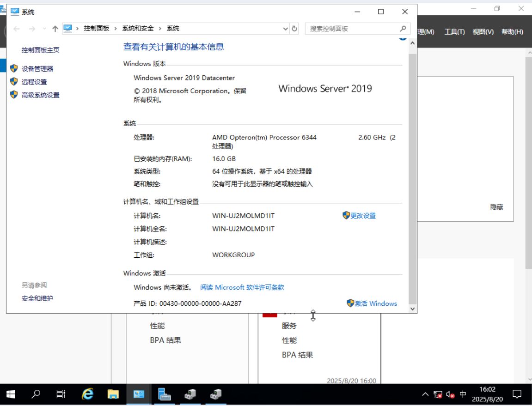Open Performance in right Server Manager tile
This screenshot has width=532, height=406.
click(x=289, y=340)
